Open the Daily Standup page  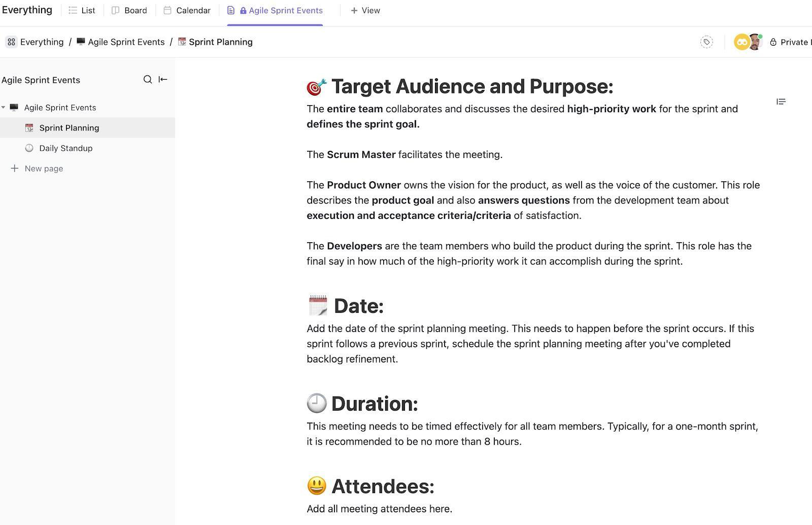[x=66, y=148]
